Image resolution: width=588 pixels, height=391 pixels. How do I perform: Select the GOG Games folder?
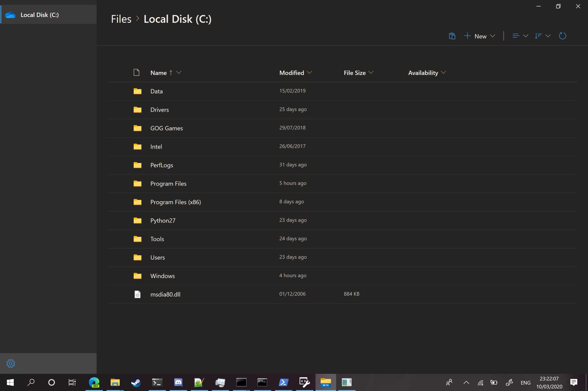pos(167,128)
